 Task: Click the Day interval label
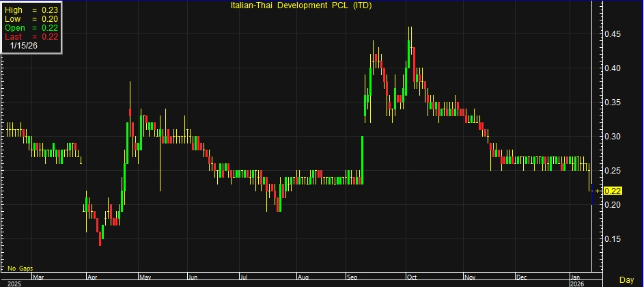pyautogui.click(x=626, y=280)
